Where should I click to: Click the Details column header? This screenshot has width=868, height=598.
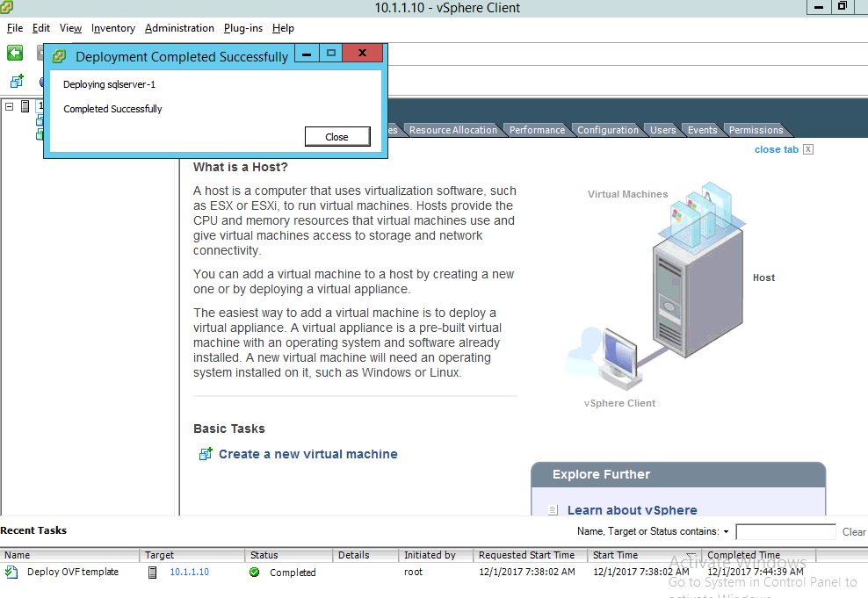[365, 555]
